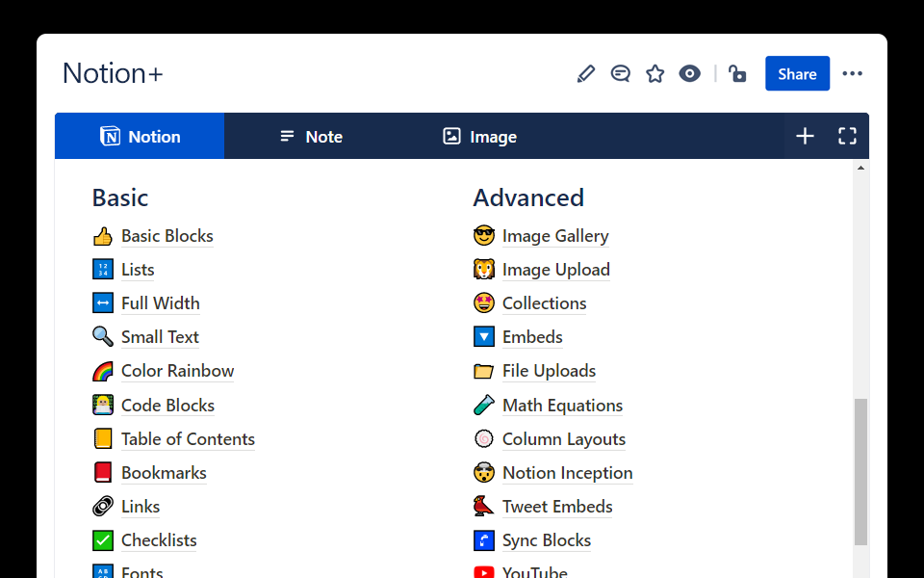Open the File Uploads link
924x578 pixels.
pos(550,370)
